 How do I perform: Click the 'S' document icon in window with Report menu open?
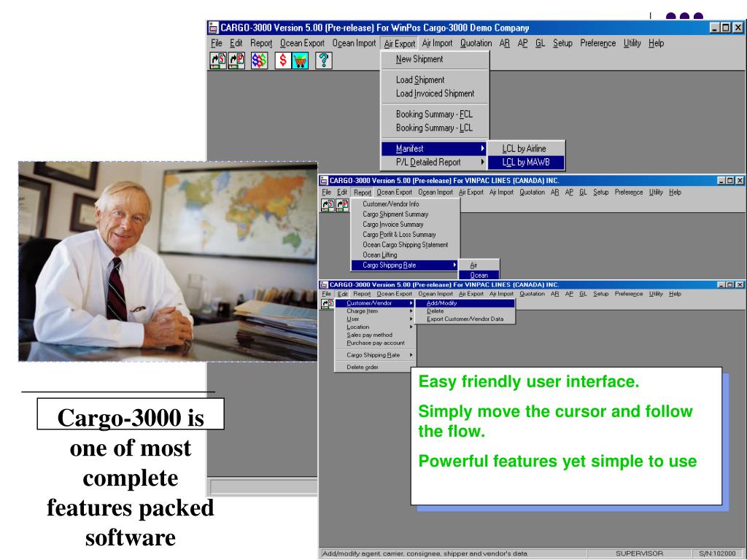(x=328, y=205)
